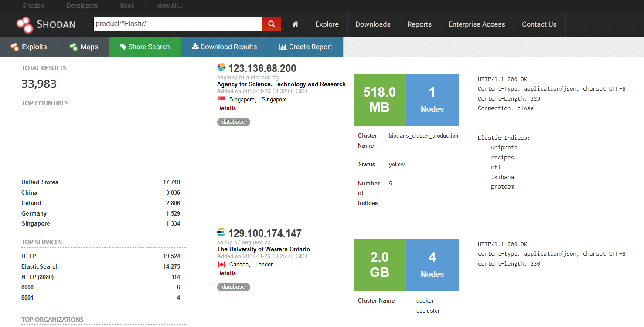The width and height of the screenshot is (644, 327).
Task: Select the Developers top-bar link
Action: tap(82, 6)
